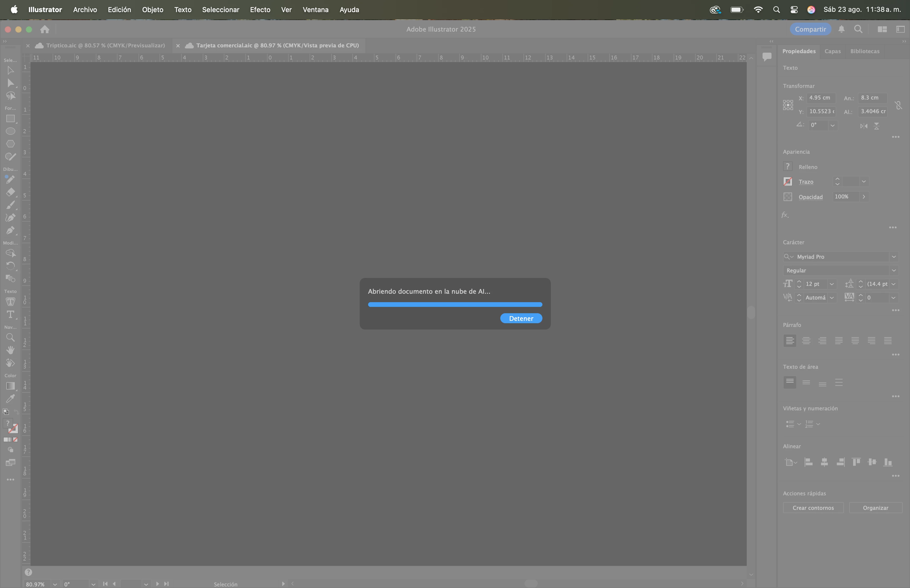The image size is (910, 588).
Task: Enable center paragraph alignment
Action: 806,341
